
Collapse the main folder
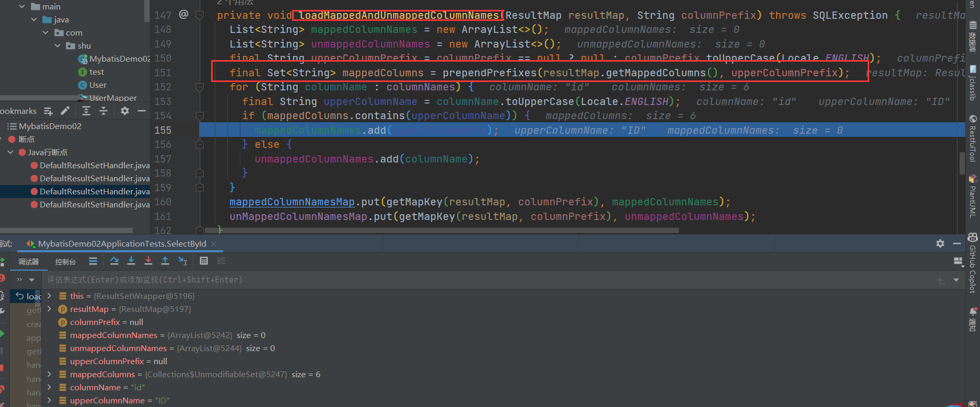tap(22, 6)
